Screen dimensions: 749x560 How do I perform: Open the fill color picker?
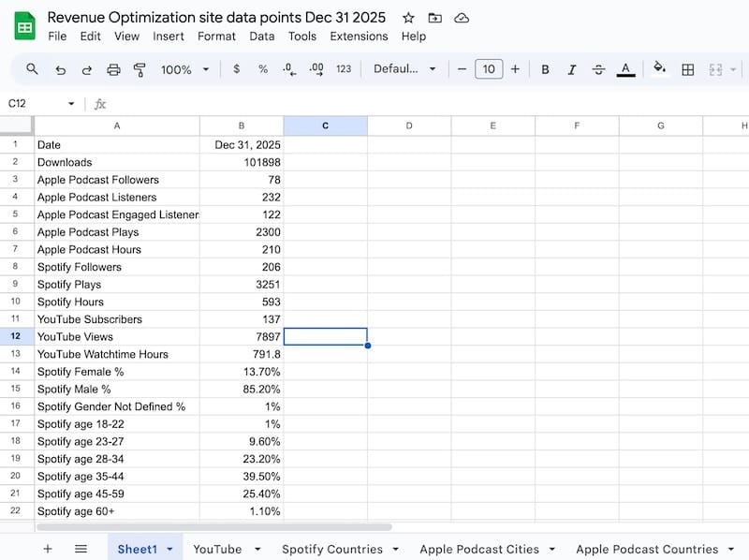[660, 68]
